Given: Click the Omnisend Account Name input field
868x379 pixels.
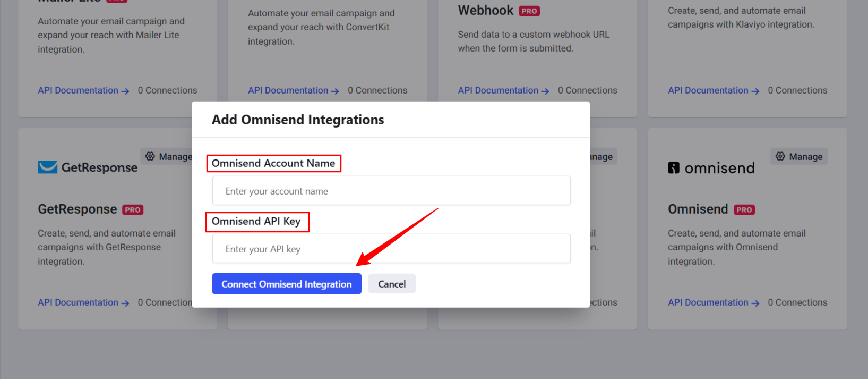Looking at the screenshot, I should (391, 191).
